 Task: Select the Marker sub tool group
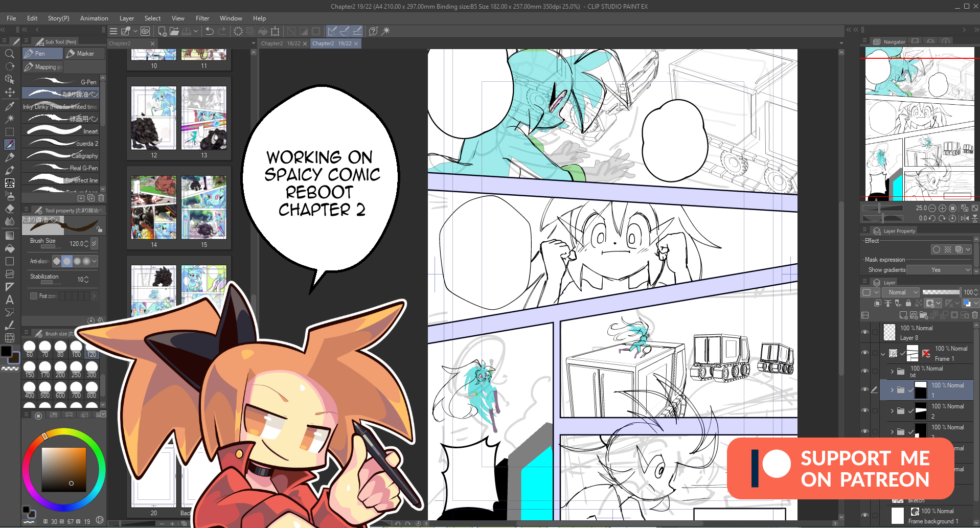[85, 54]
